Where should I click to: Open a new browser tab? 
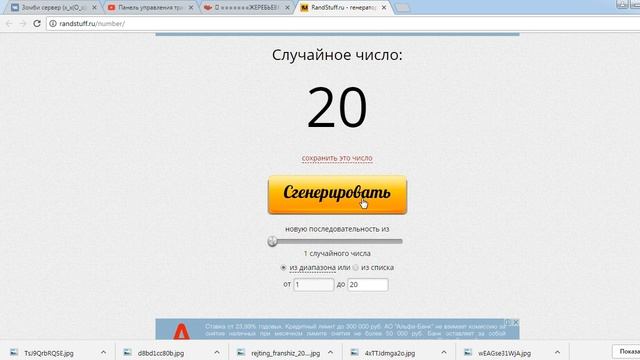click(x=403, y=8)
